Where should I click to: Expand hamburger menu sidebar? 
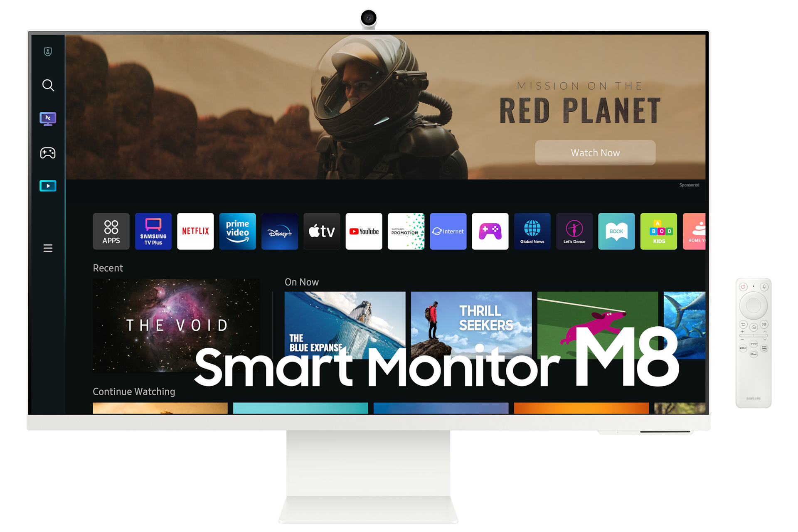[x=48, y=248]
